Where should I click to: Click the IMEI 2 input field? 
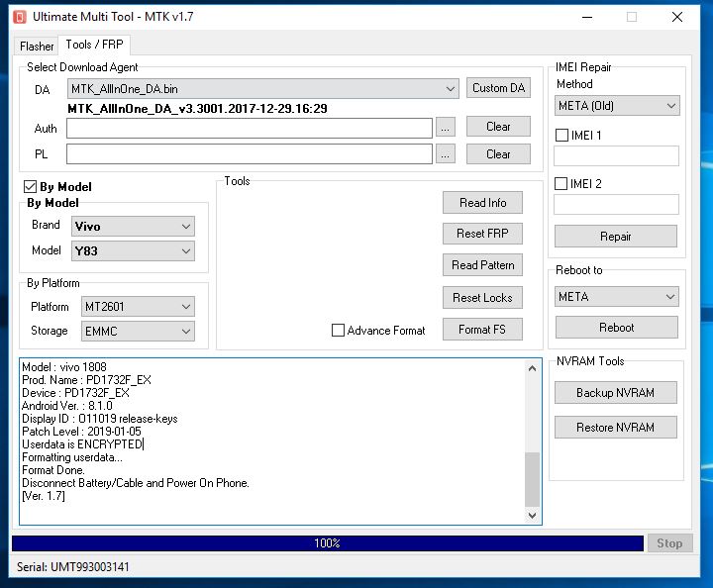tap(616, 205)
